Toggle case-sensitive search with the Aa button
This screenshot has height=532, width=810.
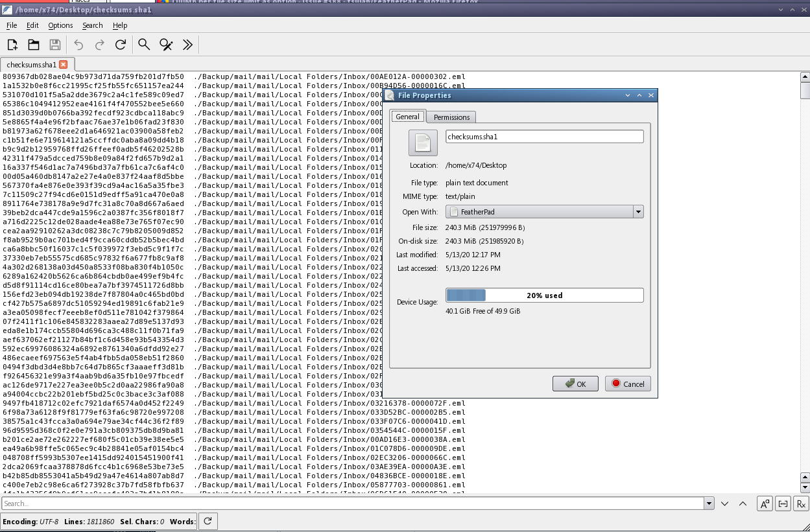click(765, 503)
